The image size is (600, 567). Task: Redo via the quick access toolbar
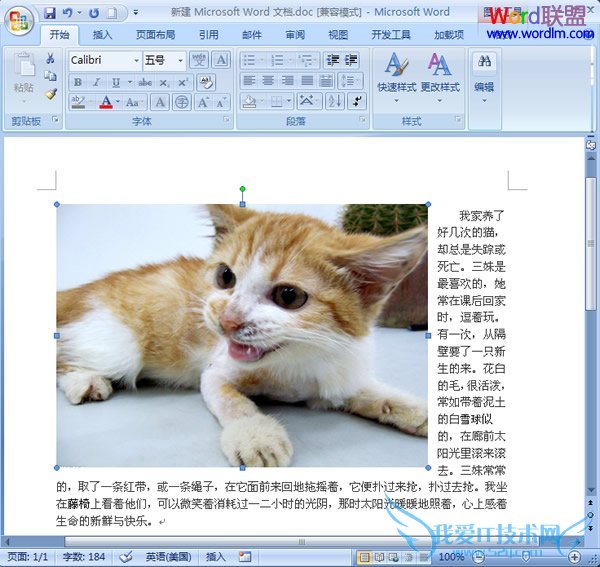(94, 13)
